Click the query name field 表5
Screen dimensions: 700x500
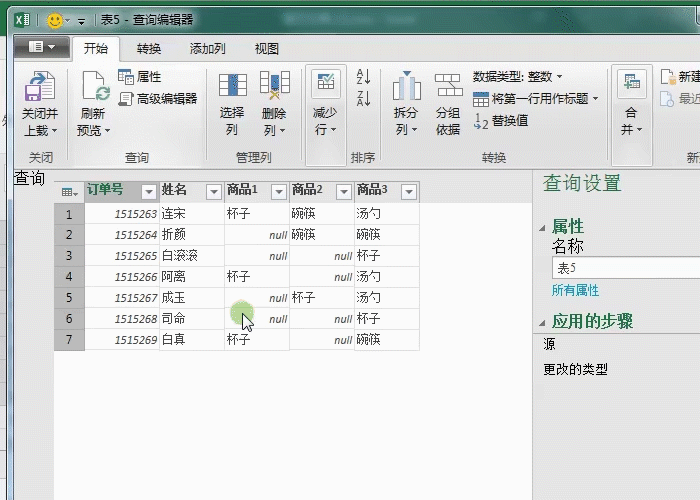(620, 268)
